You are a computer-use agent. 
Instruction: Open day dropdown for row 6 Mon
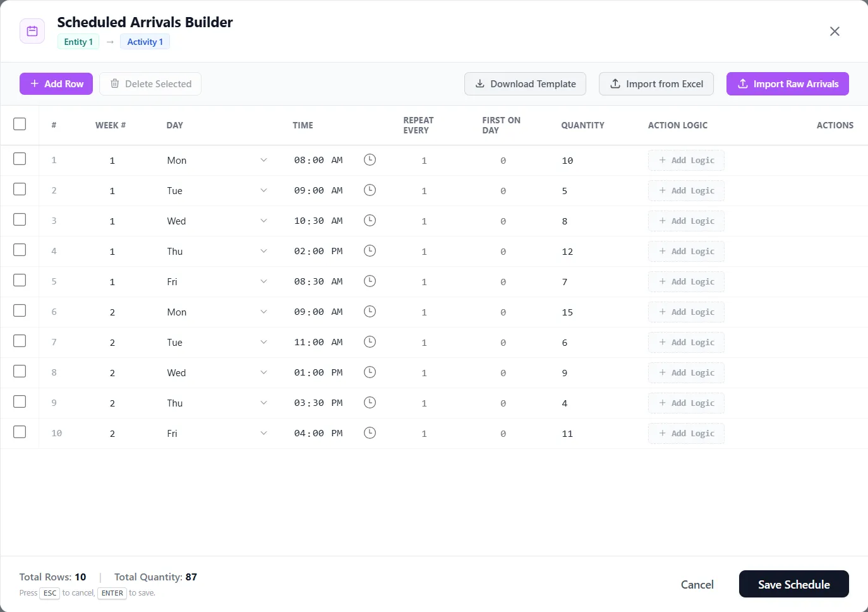click(x=217, y=312)
